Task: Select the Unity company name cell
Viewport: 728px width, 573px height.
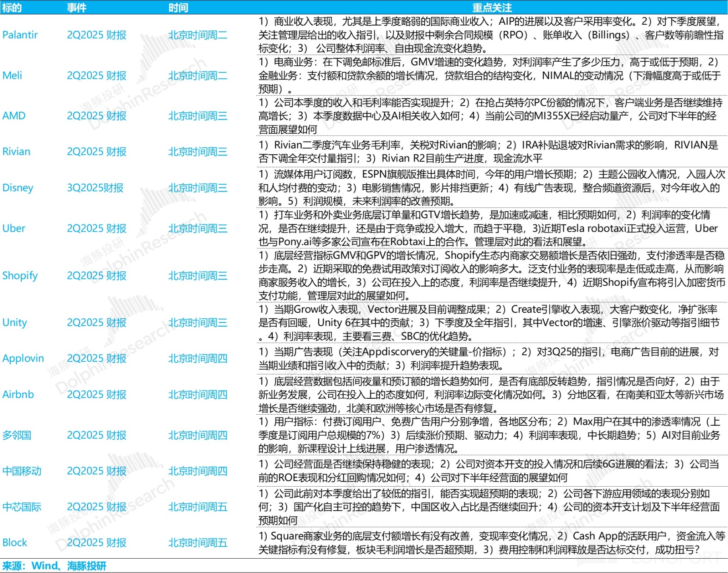Action: coord(15,322)
